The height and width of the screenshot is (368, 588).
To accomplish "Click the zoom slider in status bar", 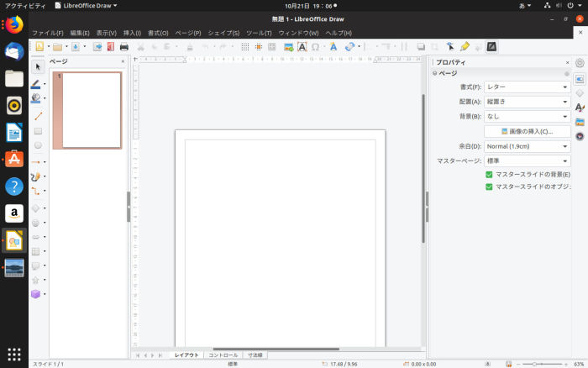I will (539, 364).
